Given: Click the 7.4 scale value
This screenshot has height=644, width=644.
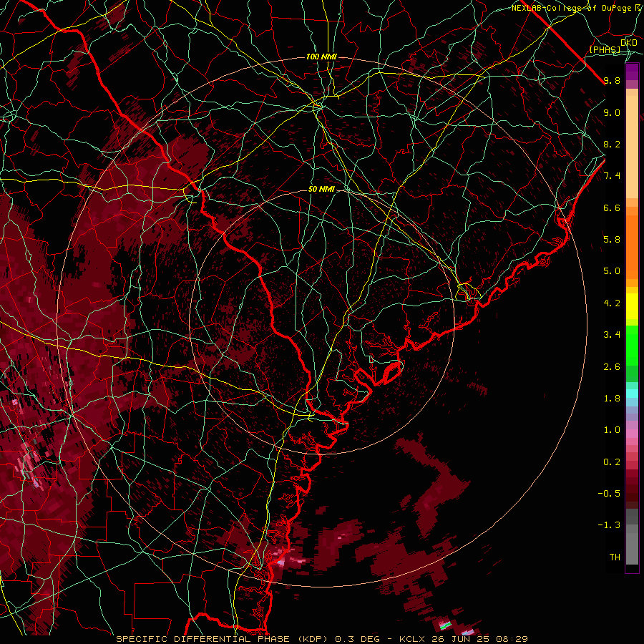Looking at the screenshot, I should click(612, 176).
